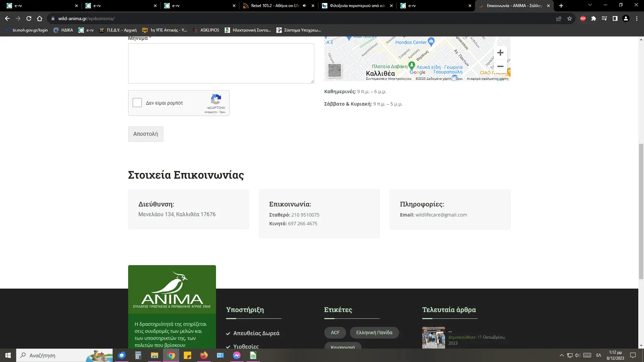Screen dimensions: 644x362
Task: Click the ANIMA logo in the footer
Action: click(172, 290)
